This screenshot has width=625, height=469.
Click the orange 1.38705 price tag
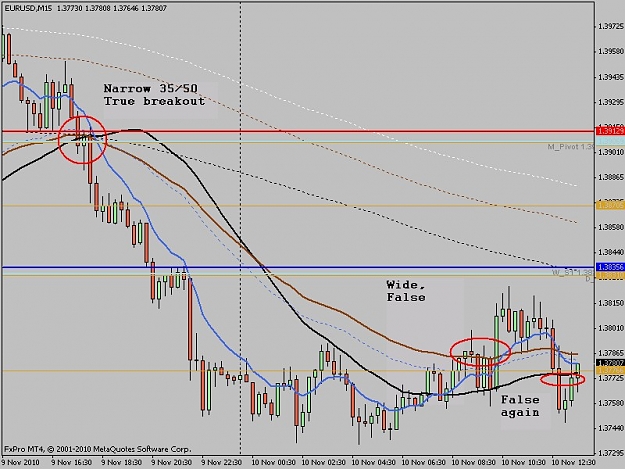tap(610, 206)
